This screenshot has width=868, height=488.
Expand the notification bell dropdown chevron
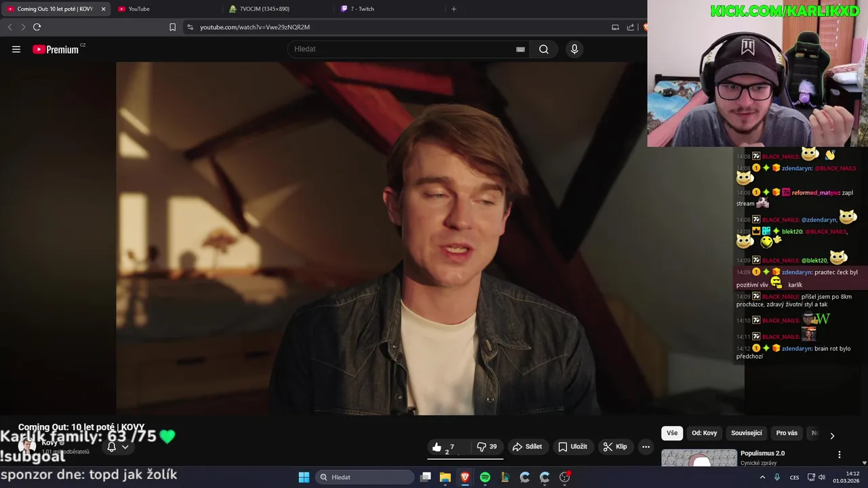pyautogui.click(x=125, y=447)
